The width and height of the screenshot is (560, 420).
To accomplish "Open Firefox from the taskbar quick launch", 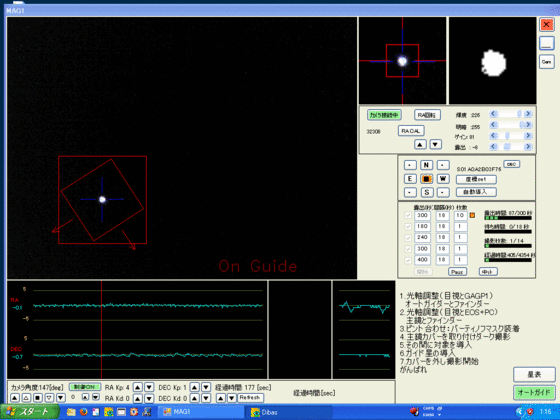I will (84, 412).
